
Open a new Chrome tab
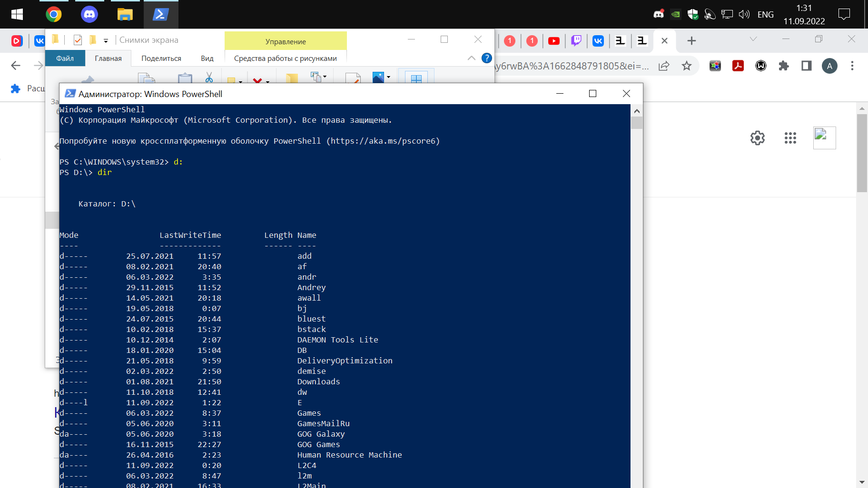point(691,41)
